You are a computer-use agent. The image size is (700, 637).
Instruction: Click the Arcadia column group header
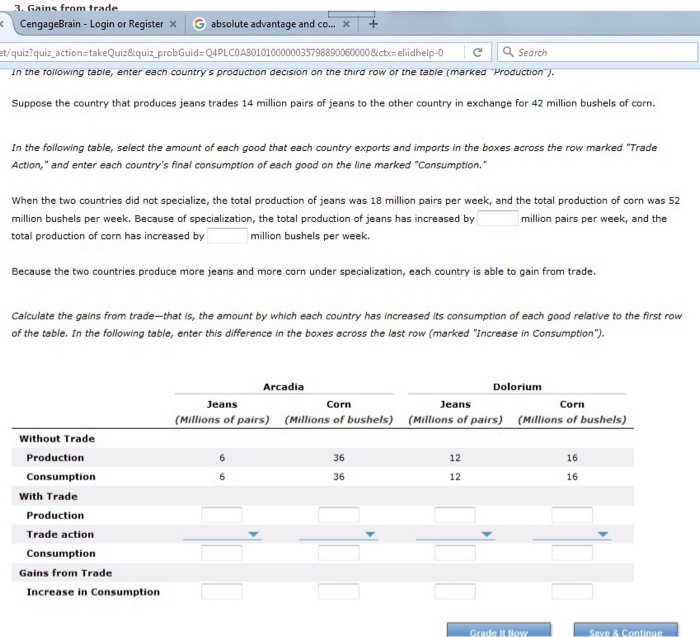click(x=283, y=387)
